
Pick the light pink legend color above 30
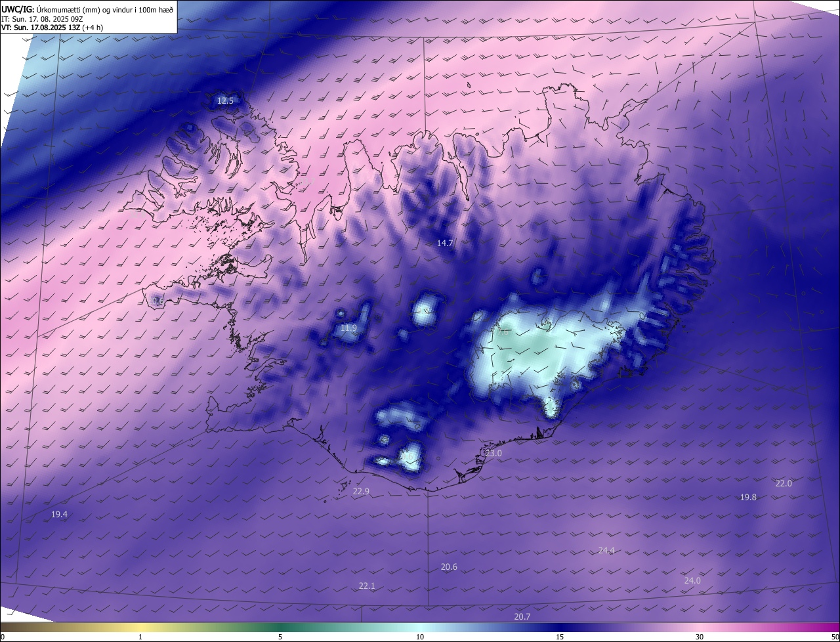coord(700,627)
